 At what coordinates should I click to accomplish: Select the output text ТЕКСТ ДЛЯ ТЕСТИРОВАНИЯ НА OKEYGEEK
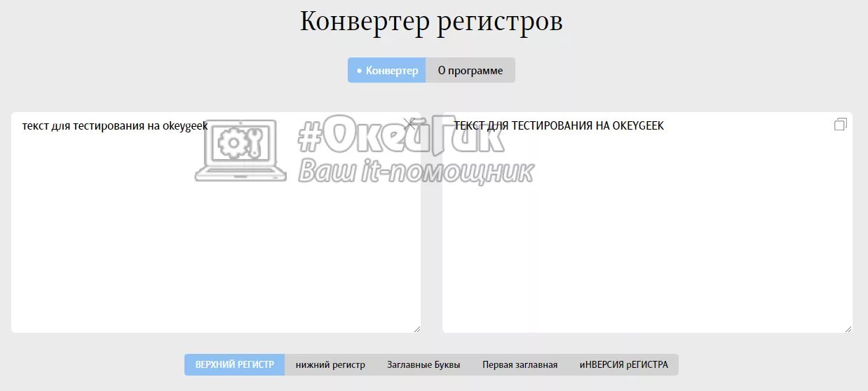pos(559,125)
